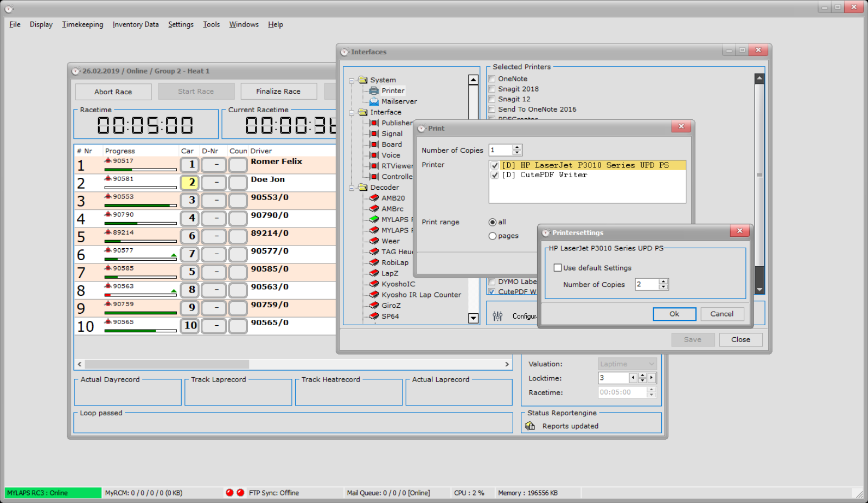The height and width of the screenshot is (503, 868).
Task: Collapse the System tree node
Action: tap(352, 80)
